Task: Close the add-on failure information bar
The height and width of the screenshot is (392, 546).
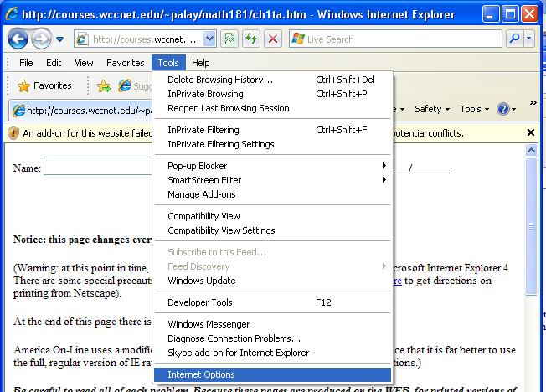Action: 530,132
